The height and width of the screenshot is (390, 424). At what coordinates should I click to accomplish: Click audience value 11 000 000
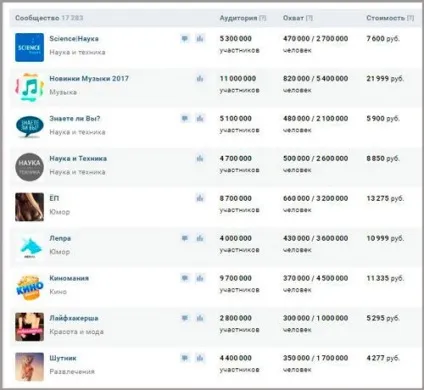tap(238, 79)
